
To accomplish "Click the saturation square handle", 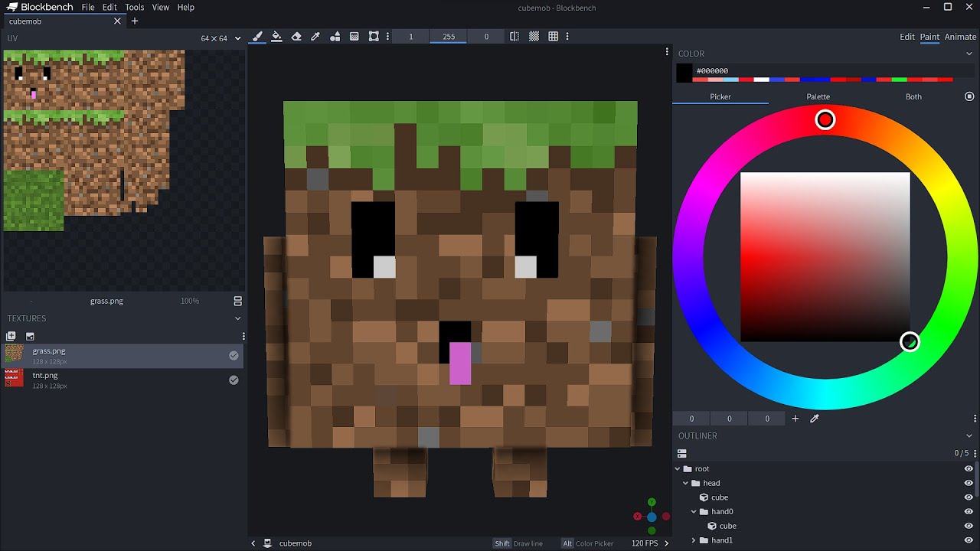I will pos(910,342).
